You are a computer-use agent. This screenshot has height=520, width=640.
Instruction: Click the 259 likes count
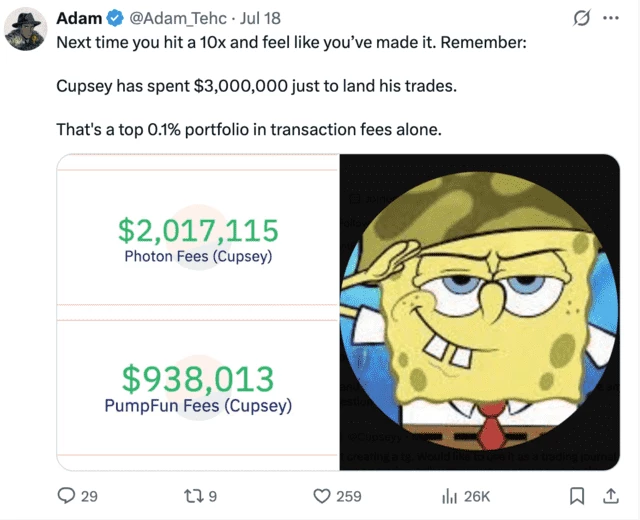click(x=349, y=495)
